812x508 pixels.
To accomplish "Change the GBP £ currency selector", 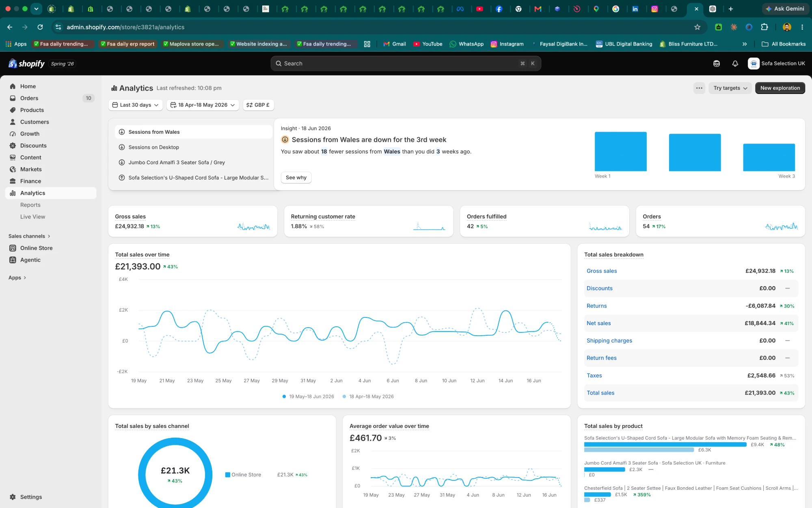I will point(258,105).
